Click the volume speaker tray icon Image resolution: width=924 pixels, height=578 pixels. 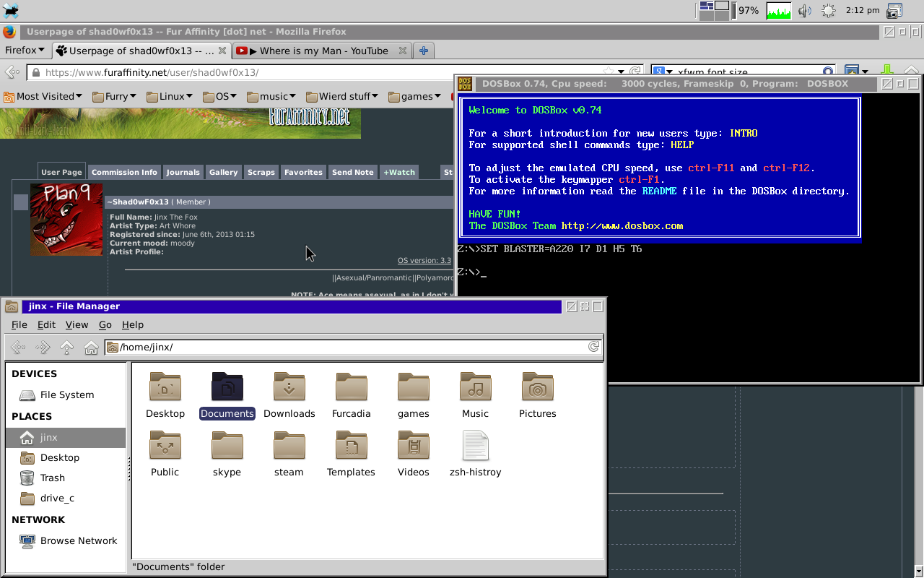[x=805, y=10]
